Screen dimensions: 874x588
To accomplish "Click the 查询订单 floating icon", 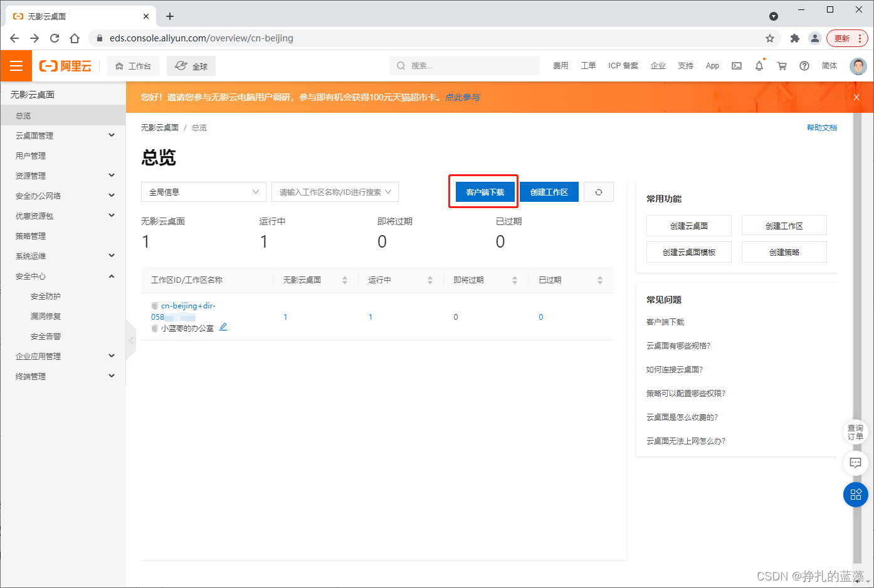I will coord(855,431).
